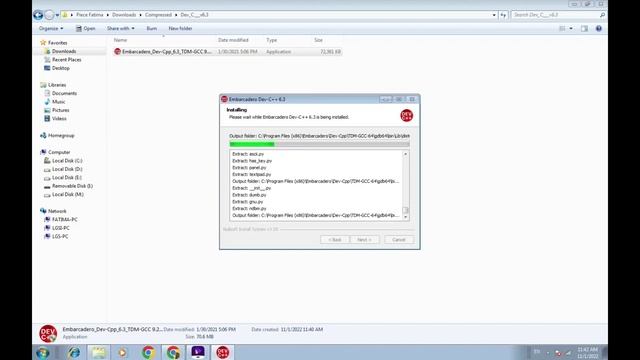The width and height of the screenshot is (640, 360).
Task: Click the Explorer help question mark icon
Action: [598, 29]
